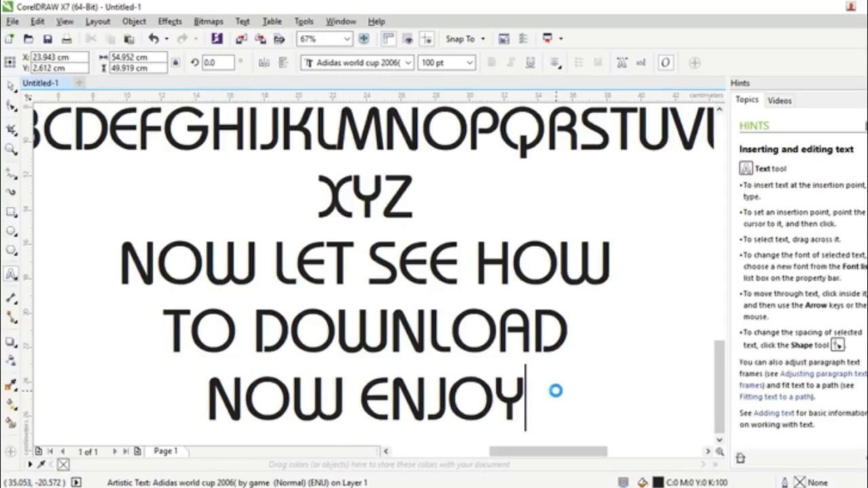868x488 pixels.
Task: Select the Rectangle tool
Action: coord(11,212)
